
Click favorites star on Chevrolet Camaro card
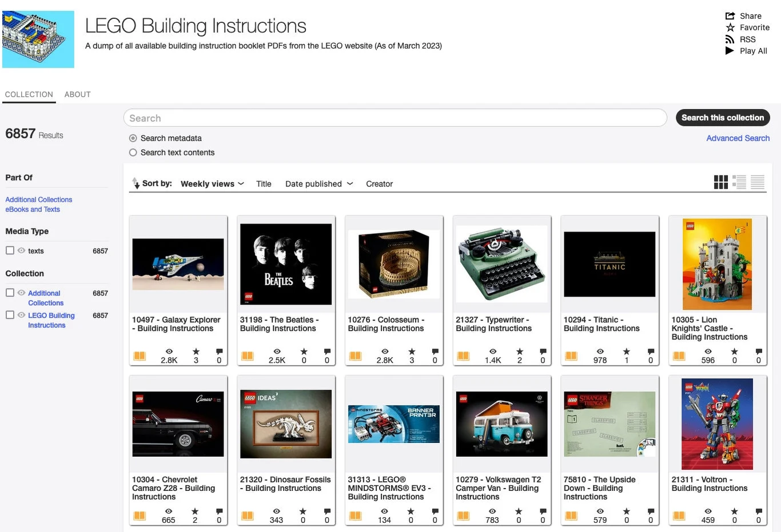[195, 511]
